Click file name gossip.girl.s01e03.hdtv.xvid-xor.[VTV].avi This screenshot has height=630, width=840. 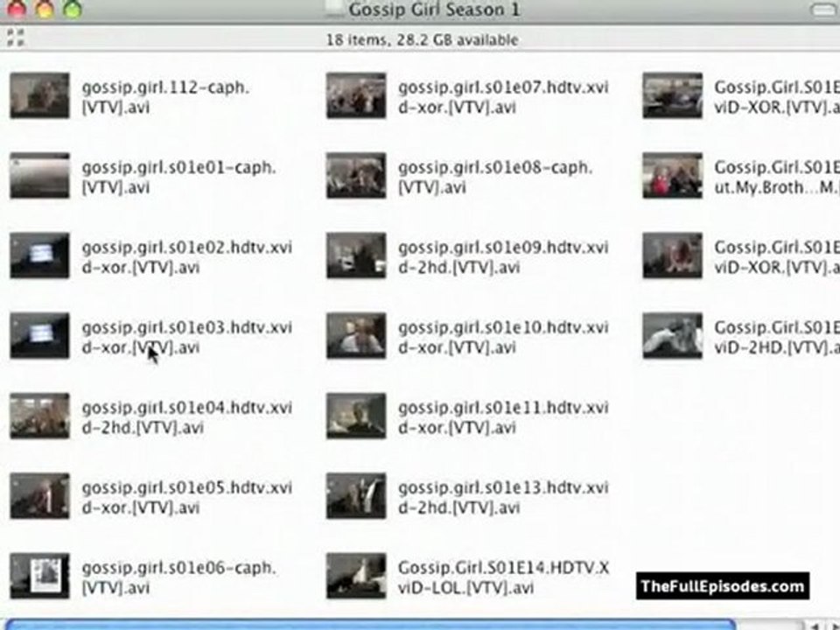[187, 338]
